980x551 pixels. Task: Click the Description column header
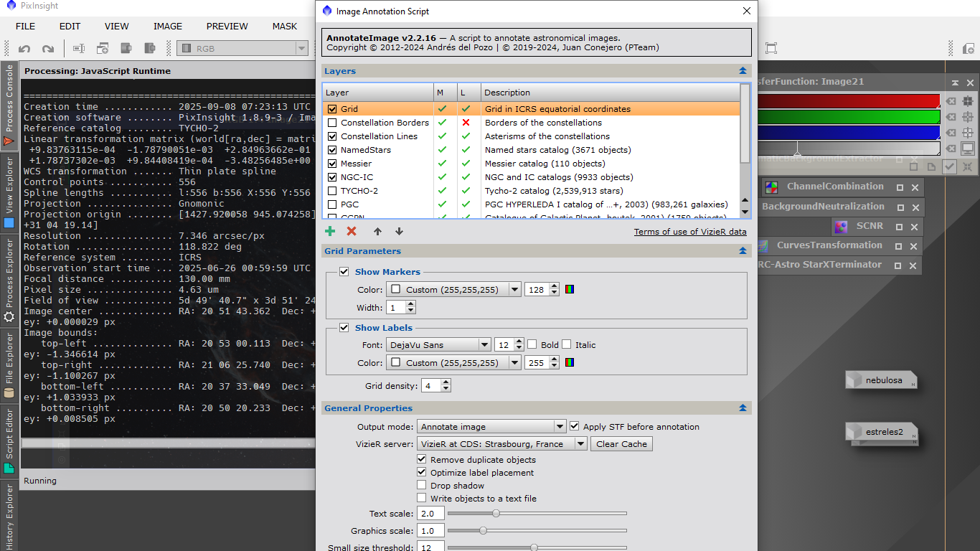tap(611, 93)
